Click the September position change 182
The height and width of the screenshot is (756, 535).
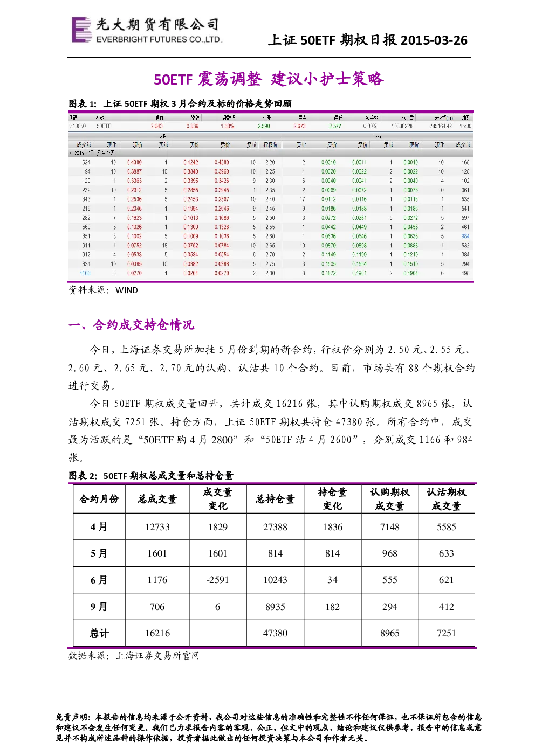(332, 607)
